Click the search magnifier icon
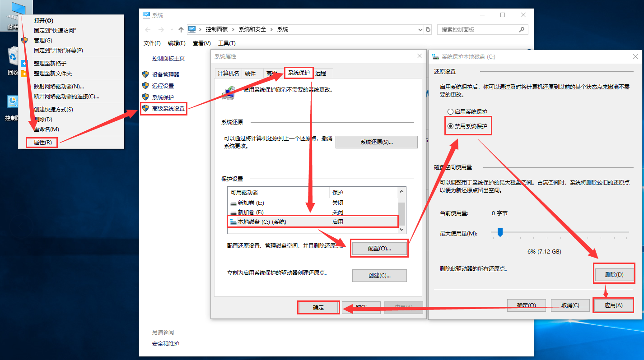Image resolution: width=644 pixels, height=360 pixels. tap(522, 29)
